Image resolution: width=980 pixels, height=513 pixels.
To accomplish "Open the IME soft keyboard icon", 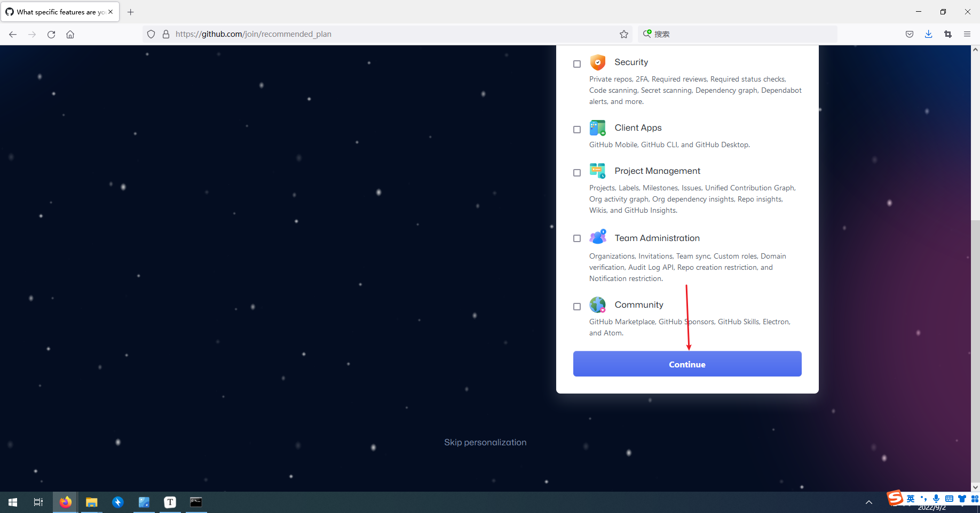I will [949, 499].
